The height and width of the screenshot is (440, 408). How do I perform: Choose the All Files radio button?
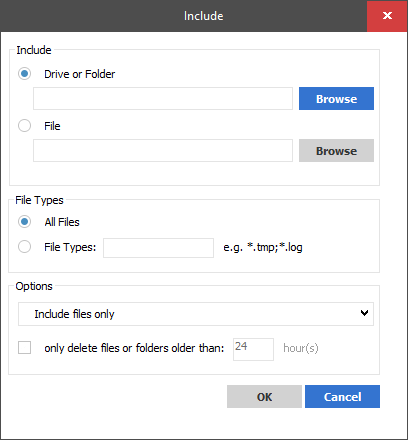pyautogui.click(x=24, y=222)
